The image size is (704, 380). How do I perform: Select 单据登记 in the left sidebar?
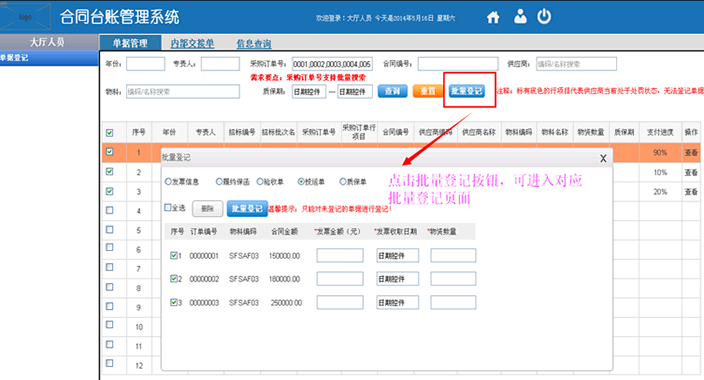coord(49,58)
